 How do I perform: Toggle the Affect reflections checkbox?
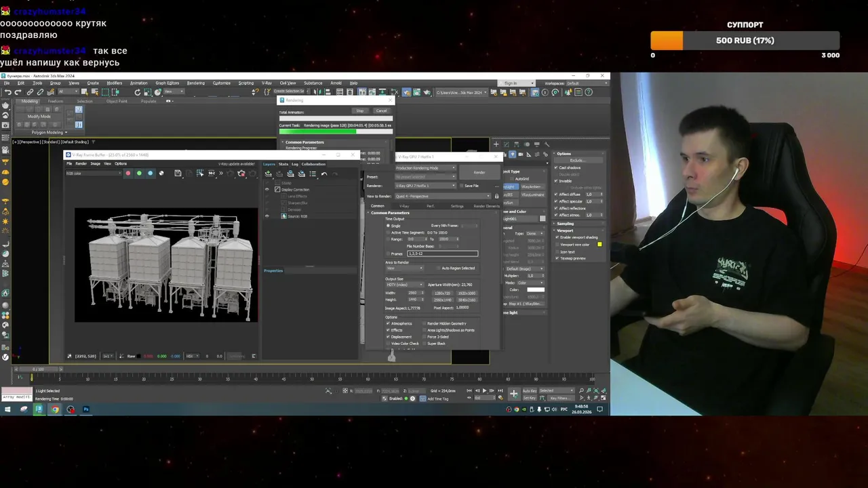556,208
